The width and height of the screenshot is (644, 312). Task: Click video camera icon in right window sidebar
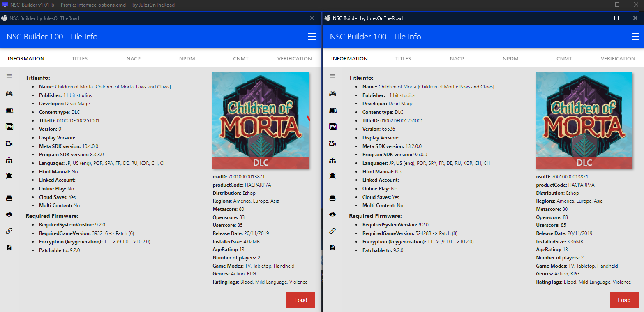tap(332, 143)
